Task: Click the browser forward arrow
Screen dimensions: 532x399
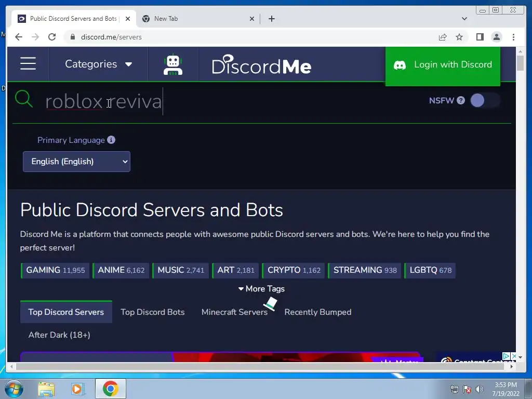Action: [35, 37]
